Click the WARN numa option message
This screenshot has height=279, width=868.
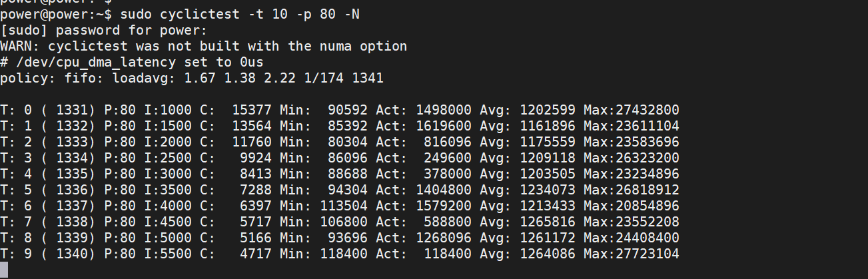point(203,47)
